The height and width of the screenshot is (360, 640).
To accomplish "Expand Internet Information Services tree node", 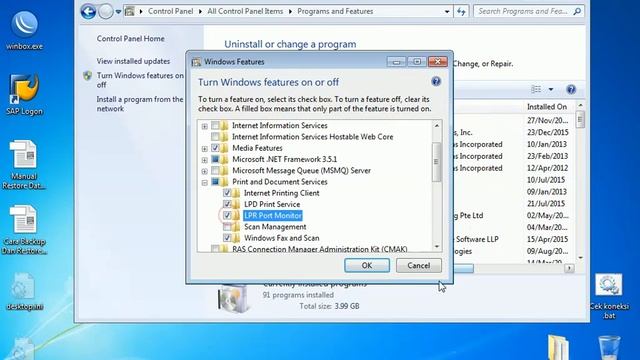I will point(204,126).
